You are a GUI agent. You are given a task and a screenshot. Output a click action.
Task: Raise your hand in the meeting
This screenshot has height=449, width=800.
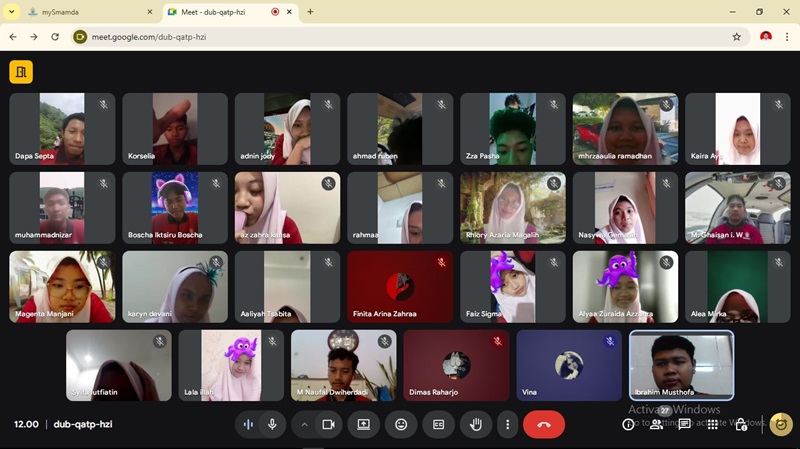click(476, 424)
